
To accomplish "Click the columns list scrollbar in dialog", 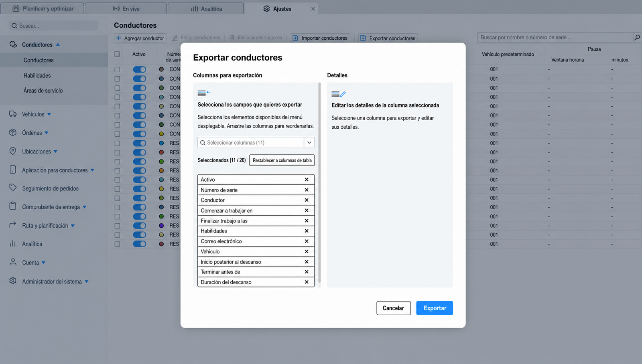I will [x=319, y=182].
